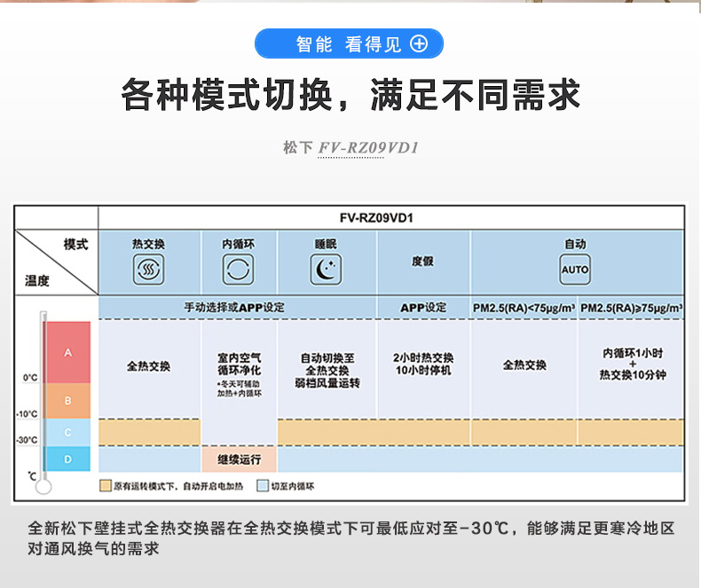
Task: Click the 室内空气循环净化 cell
Action: [x=240, y=365]
